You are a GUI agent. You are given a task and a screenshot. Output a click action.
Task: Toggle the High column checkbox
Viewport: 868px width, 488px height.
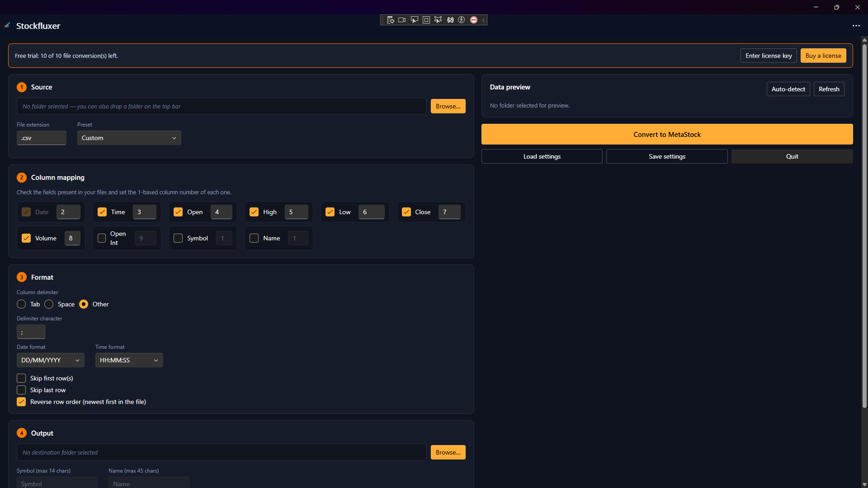click(x=254, y=212)
